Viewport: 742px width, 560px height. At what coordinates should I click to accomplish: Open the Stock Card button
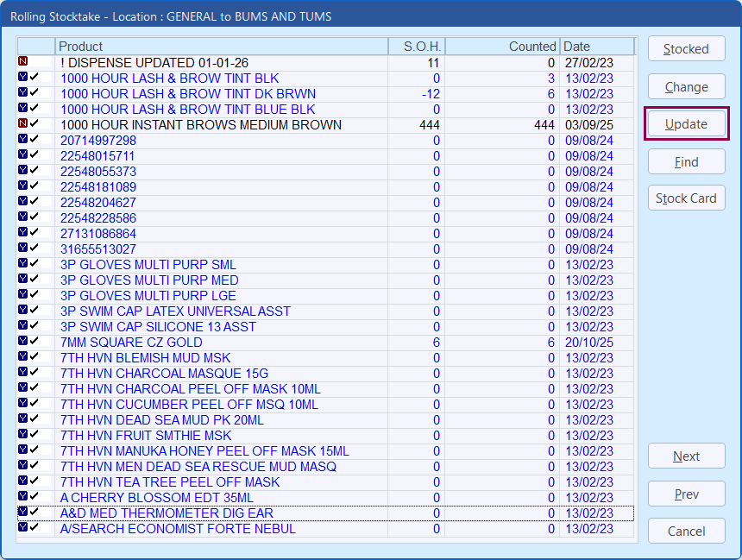[x=686, y=198]
